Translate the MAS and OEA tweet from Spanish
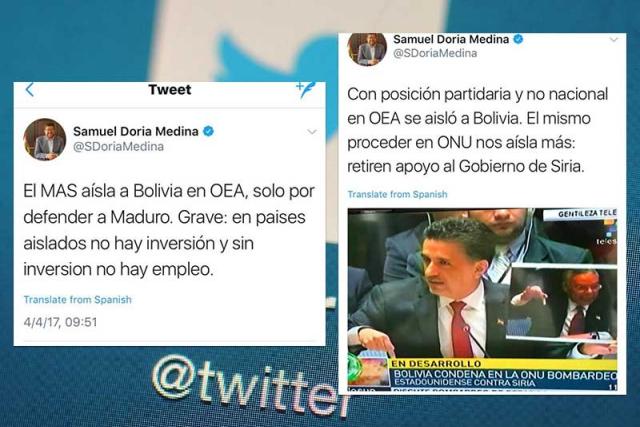 click(x=78, y=300)
